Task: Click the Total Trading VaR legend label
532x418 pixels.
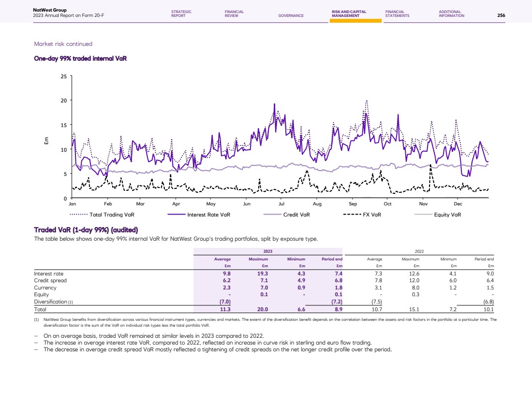Action: tap(112, 215)
